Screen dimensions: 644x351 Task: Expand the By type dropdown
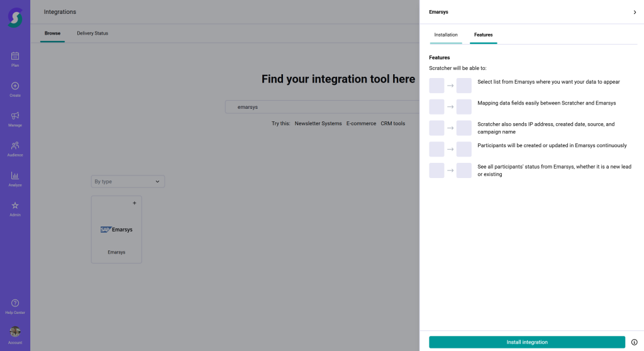click(x=128, y=182)
